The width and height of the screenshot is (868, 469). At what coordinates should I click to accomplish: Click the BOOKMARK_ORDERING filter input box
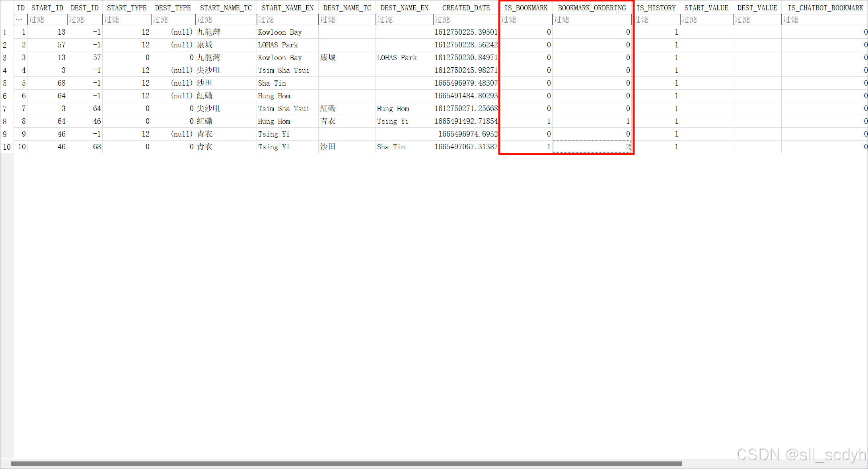pyautogui.click(x=592, y=20)
